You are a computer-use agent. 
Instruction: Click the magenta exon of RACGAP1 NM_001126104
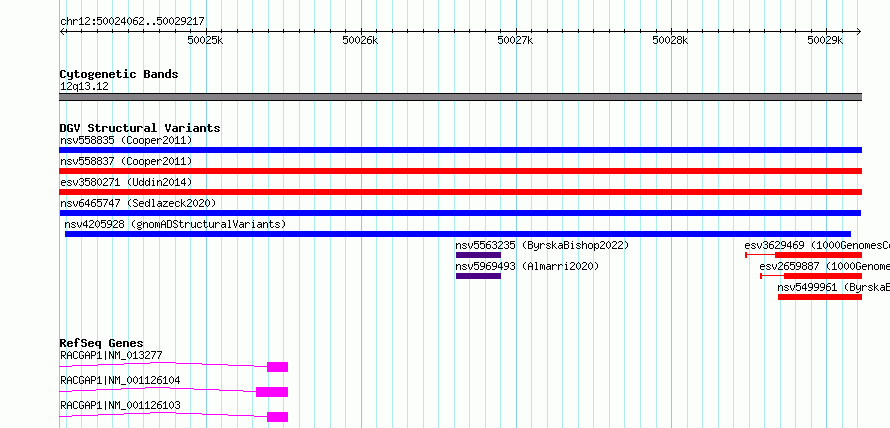coord(272,392)
